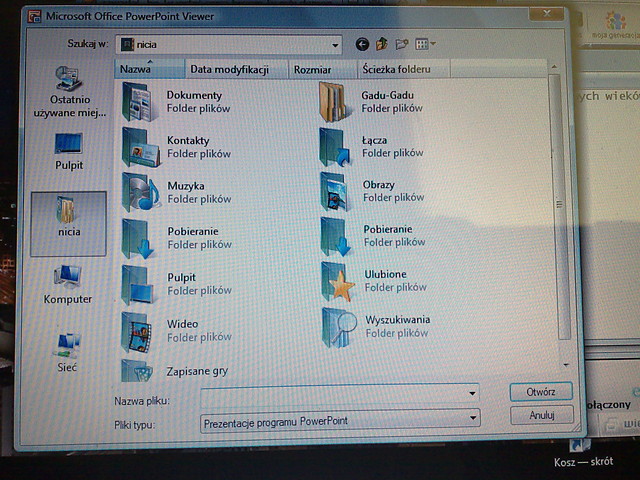Click the file list scrollbar thumb
Viewport: 640px width, 480px height.
click(x=558, y=206)
